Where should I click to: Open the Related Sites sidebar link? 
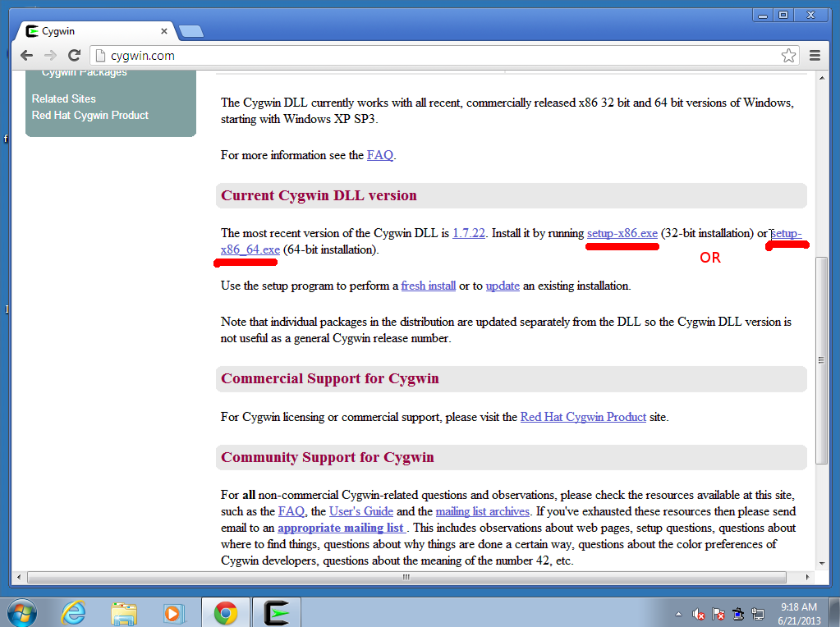tap(64, 98)
